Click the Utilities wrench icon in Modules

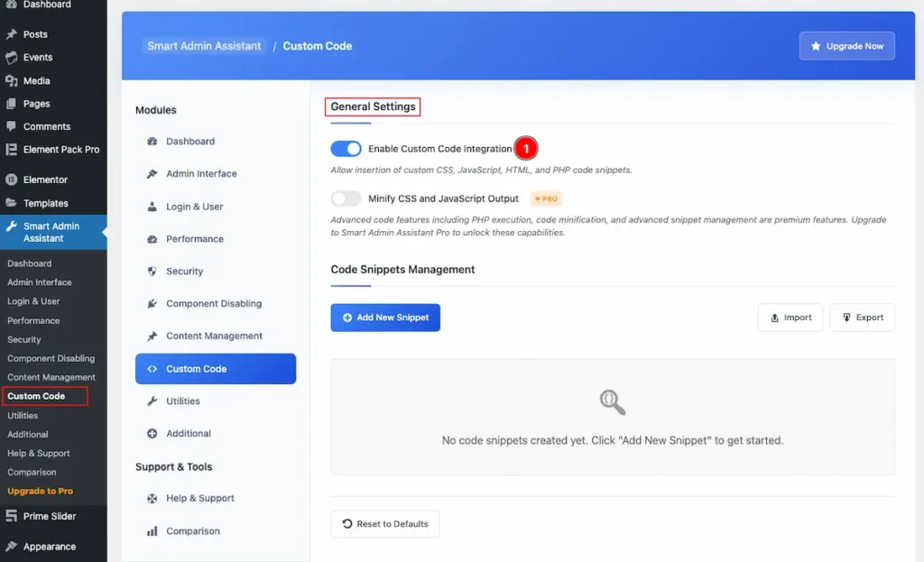(152, 401)
